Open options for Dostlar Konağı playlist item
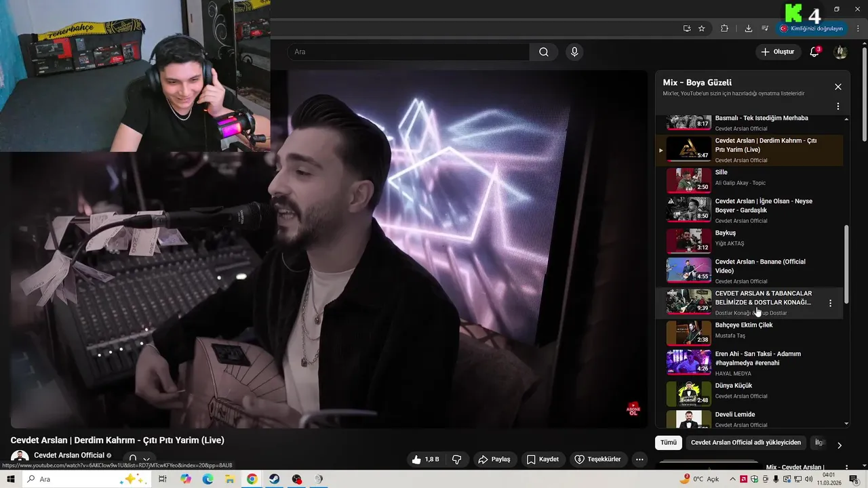Viewport: 868px width, 488px height. click(x=830, y=304)
